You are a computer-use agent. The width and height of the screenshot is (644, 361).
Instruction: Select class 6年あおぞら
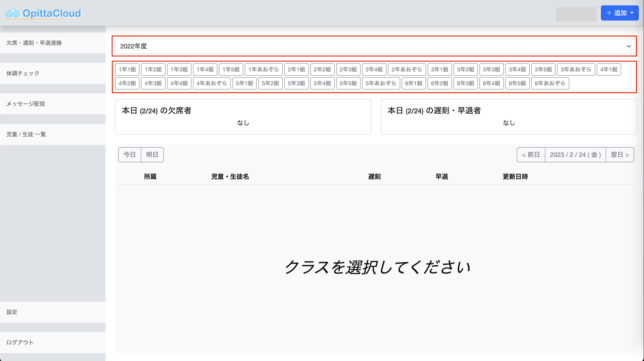(x=550, y=83)
